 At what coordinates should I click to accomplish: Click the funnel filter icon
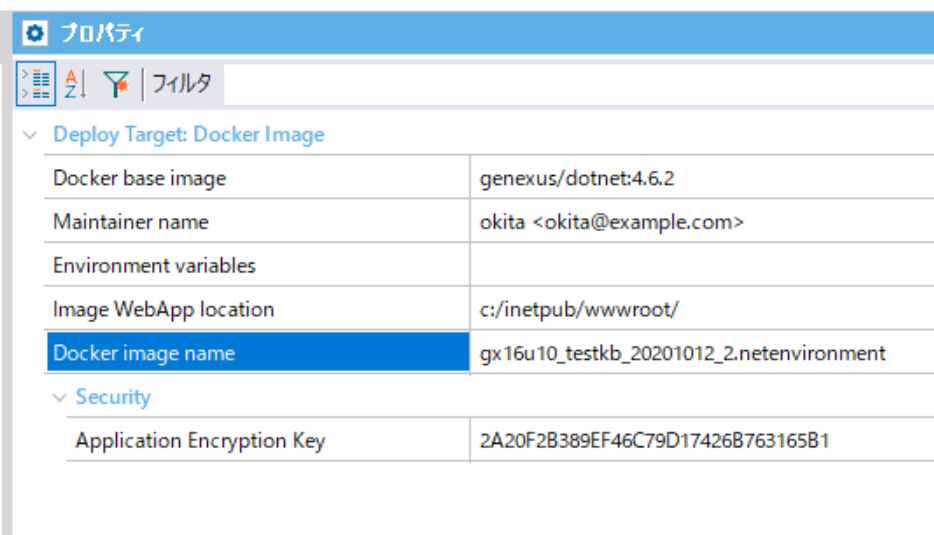pyautogui.click(x=116, y=83)
